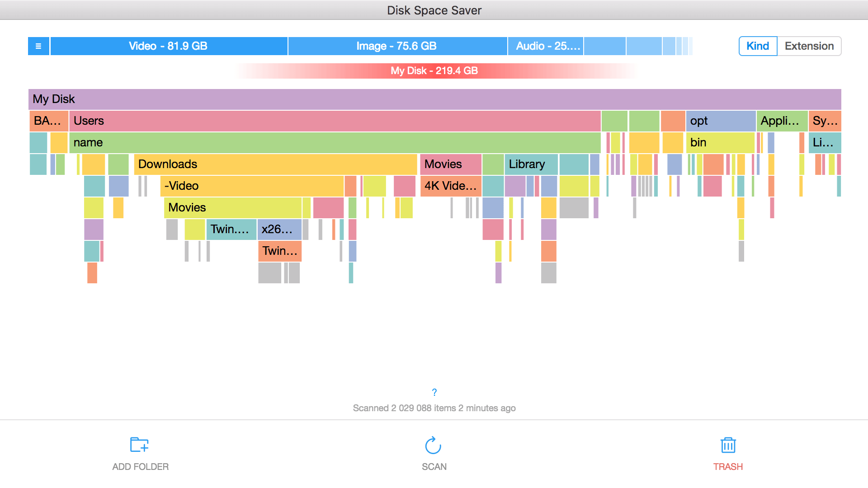Open the question mark help link
This screenshot has width=868, height=488.
[434, 392]
